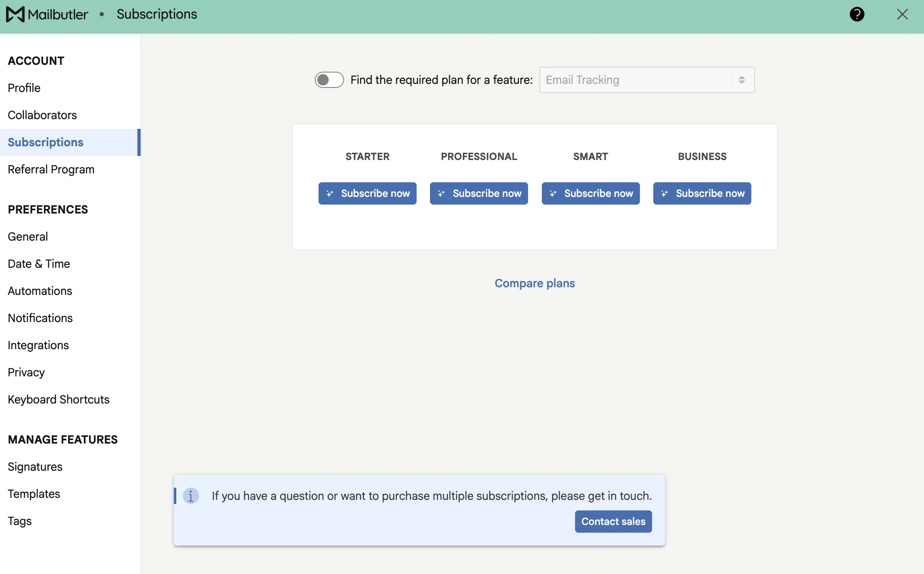
Task: Subscribe now to the Professional plan
Action: click(479, 194)
